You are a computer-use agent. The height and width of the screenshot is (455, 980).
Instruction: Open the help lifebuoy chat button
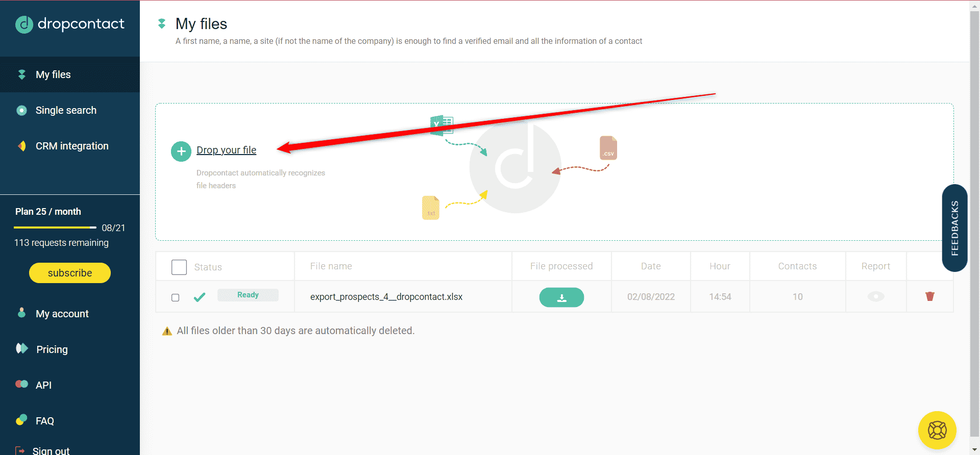tap(937, 431)
